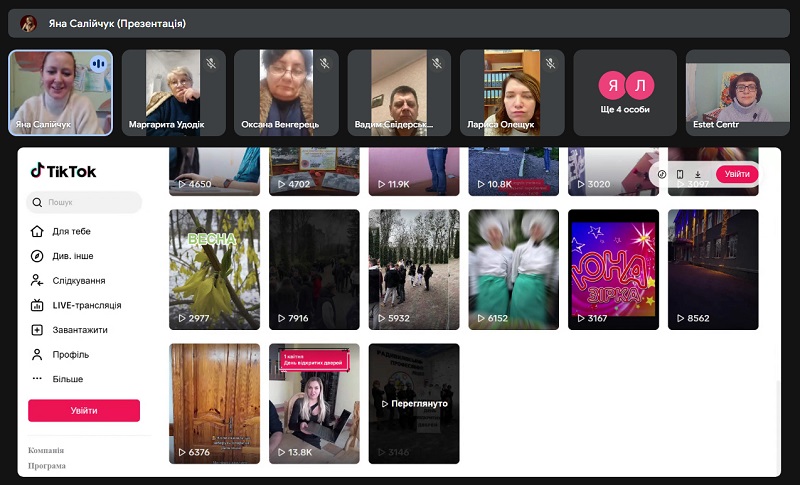Open the 'Див. інше' explore section
The height and width of the screenshot is (485, 800).
click(x=72, y=256)
